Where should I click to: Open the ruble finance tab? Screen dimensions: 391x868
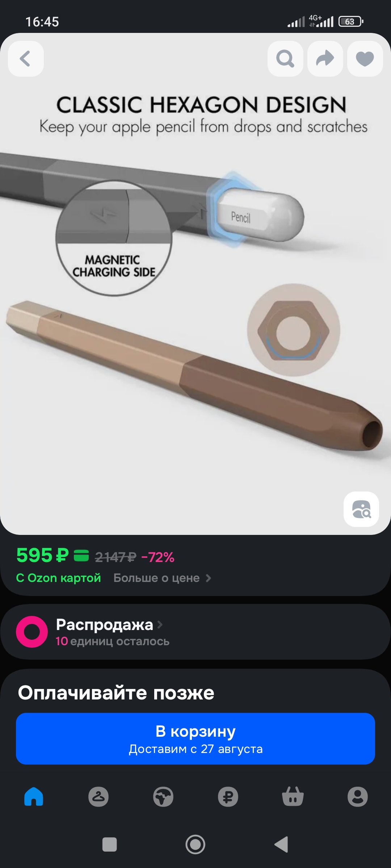(x=228, y=796)
